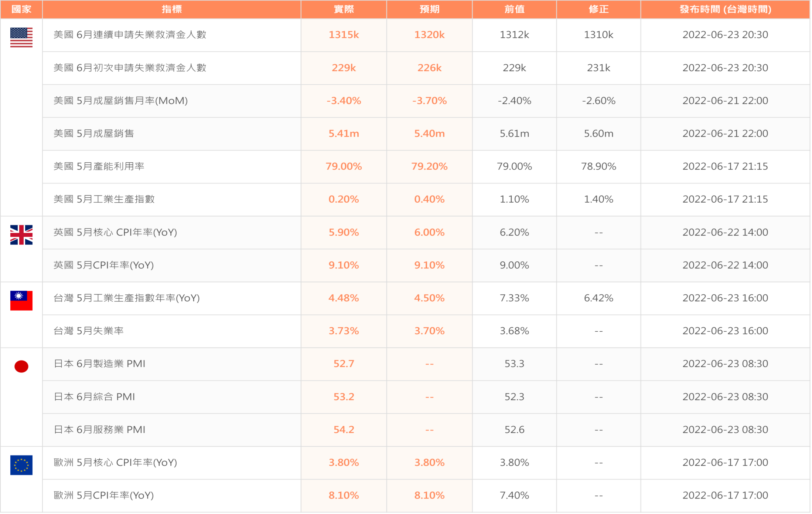Click the Taiwan flag icon
This screenshot has width=812, height=514.
21,301
